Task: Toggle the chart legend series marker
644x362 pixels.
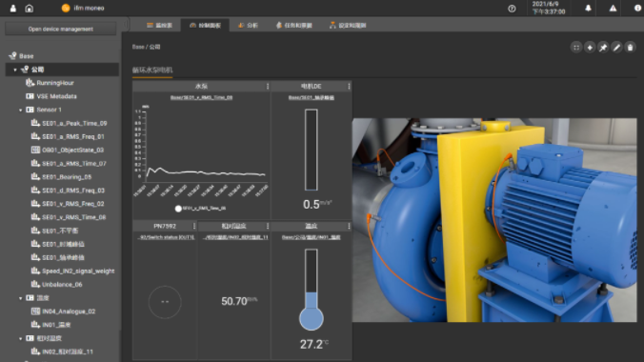Action: tap(178, 209)
